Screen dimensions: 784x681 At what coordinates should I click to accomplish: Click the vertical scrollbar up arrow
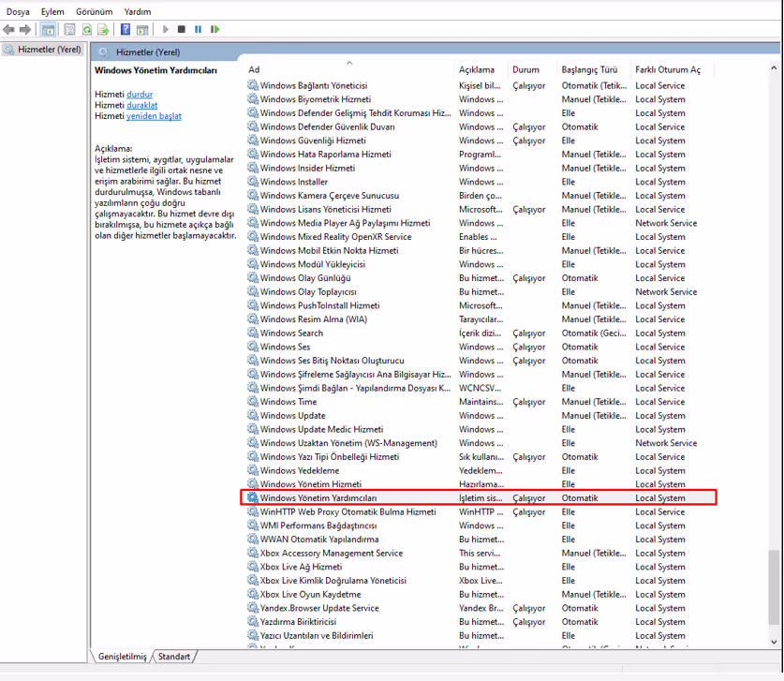tap(774, 68)
